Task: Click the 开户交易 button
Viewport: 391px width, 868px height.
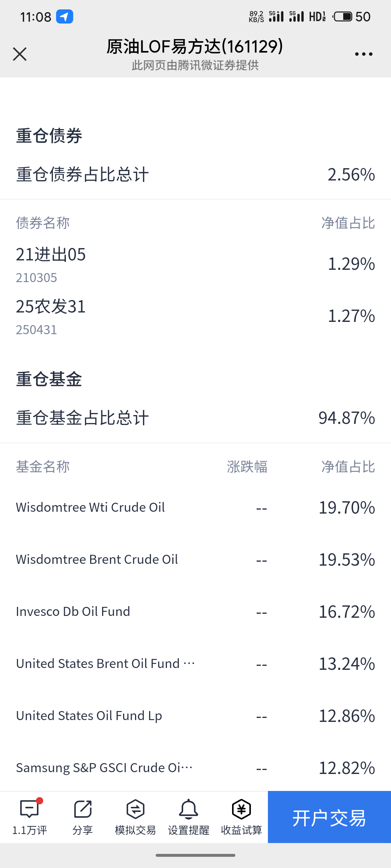Action: pos(329,817)
